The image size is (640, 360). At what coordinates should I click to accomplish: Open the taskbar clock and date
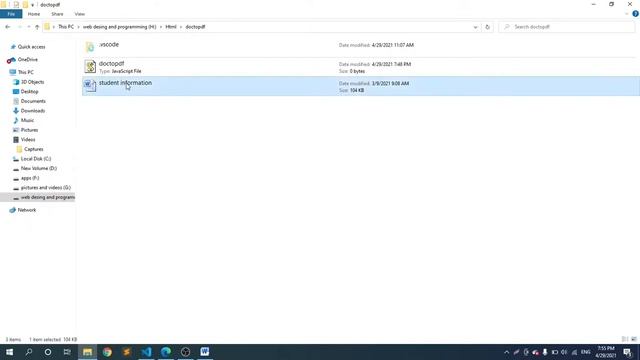(606, 352)
